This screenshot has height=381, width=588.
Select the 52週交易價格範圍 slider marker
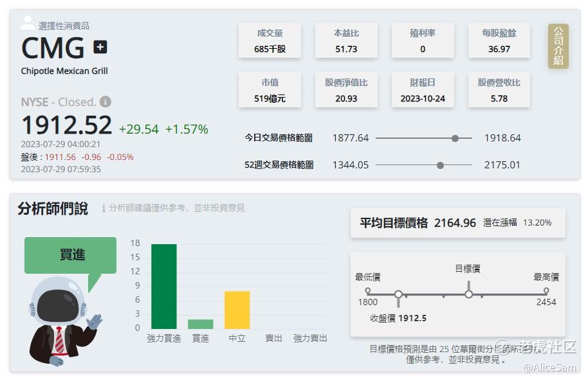point(440,165)
